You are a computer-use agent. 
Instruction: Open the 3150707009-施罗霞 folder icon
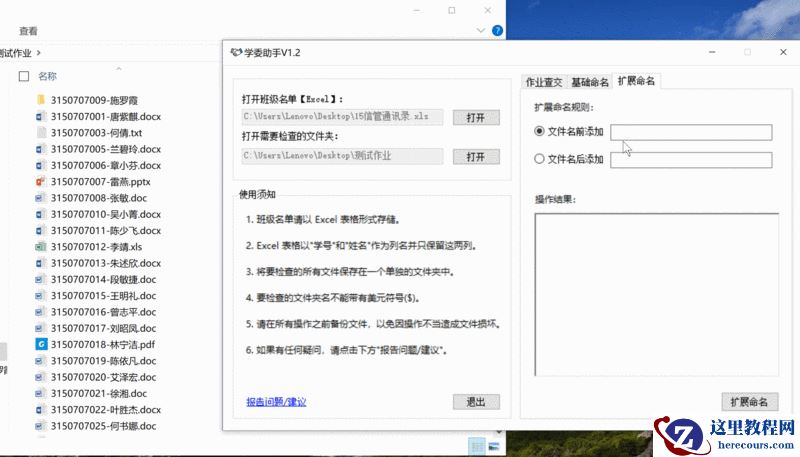[41, 100]
